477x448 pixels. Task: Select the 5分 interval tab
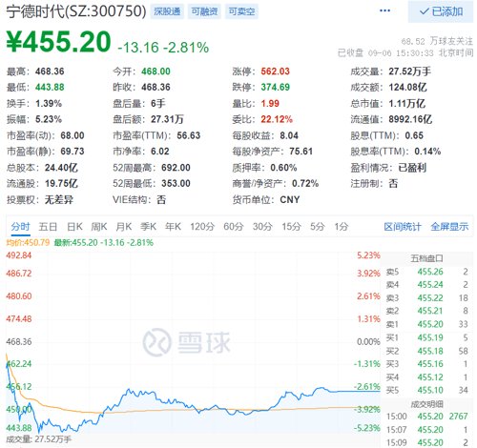tap(318, 227)
